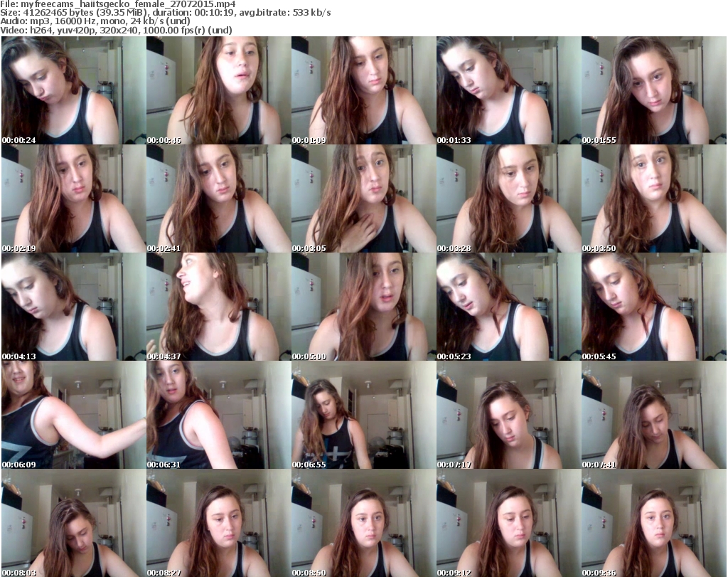Open the frame thumbnail stamped 00:08:50
Viewport: 728px width, 577px height.
click(x=363, y=523)
